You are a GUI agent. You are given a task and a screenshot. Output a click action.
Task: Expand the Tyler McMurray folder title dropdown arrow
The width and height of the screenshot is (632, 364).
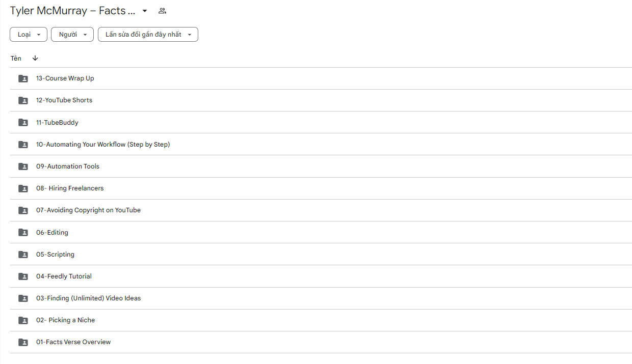(x=145, y=11)
